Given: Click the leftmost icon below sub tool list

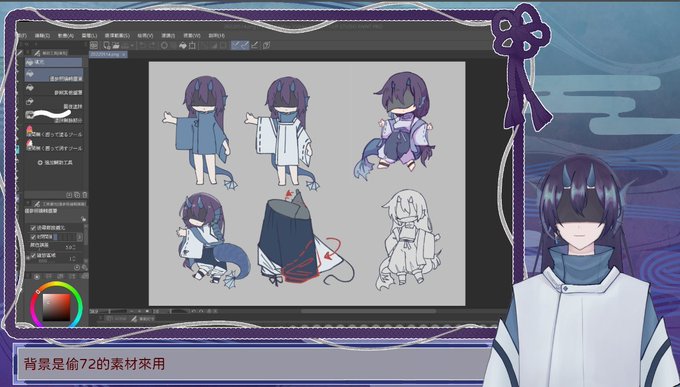Looking at the screenshot, I should pyautogui.click(x=69, y=195).
